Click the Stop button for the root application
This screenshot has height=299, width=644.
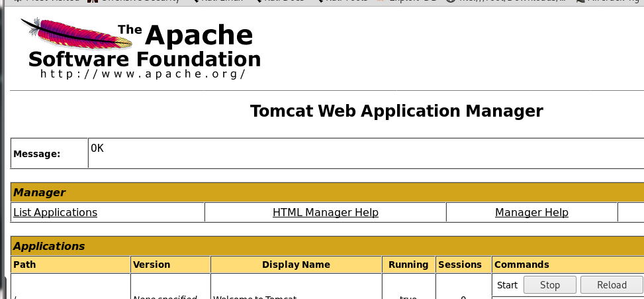click(x=549, y=284)
